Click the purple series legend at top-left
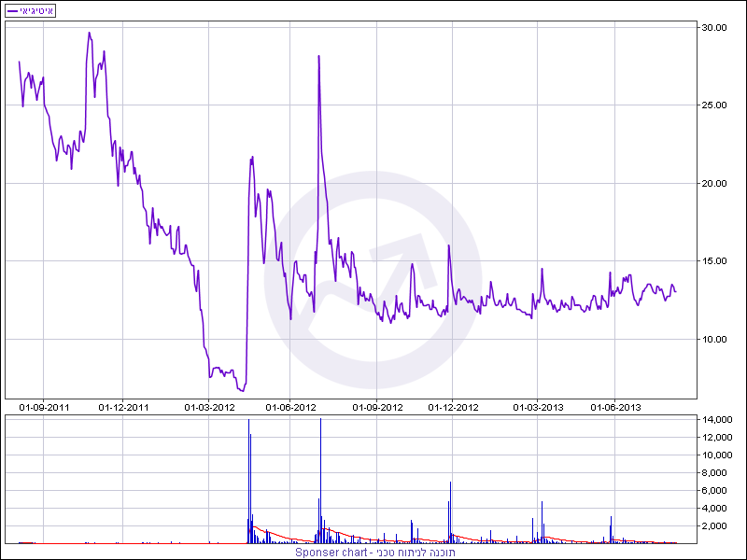Image resolution: width=747 pixels, height=560 pixels. (31, 10)
